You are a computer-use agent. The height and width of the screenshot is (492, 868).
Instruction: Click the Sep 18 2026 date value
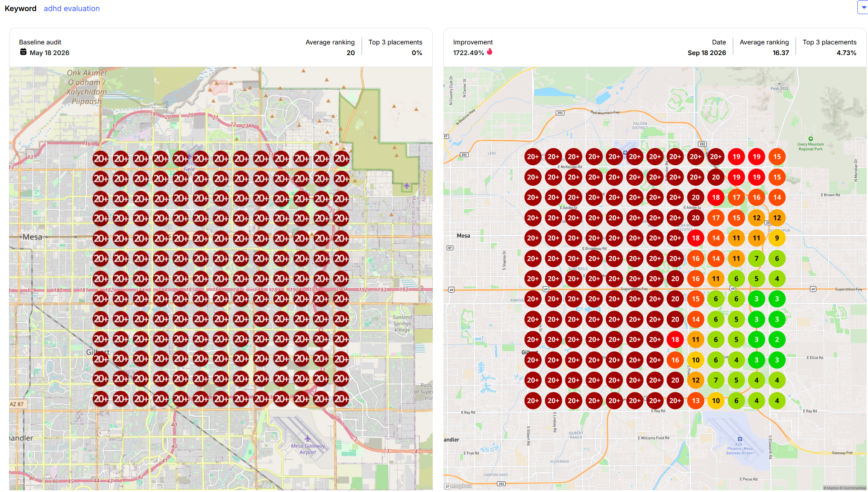point(707,53)
